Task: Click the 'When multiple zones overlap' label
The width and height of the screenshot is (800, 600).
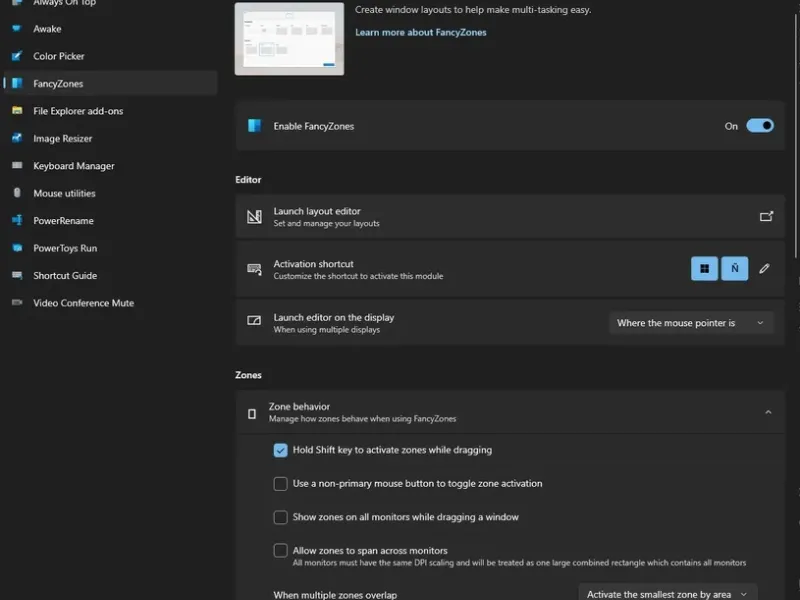Action: pos(335,595)
